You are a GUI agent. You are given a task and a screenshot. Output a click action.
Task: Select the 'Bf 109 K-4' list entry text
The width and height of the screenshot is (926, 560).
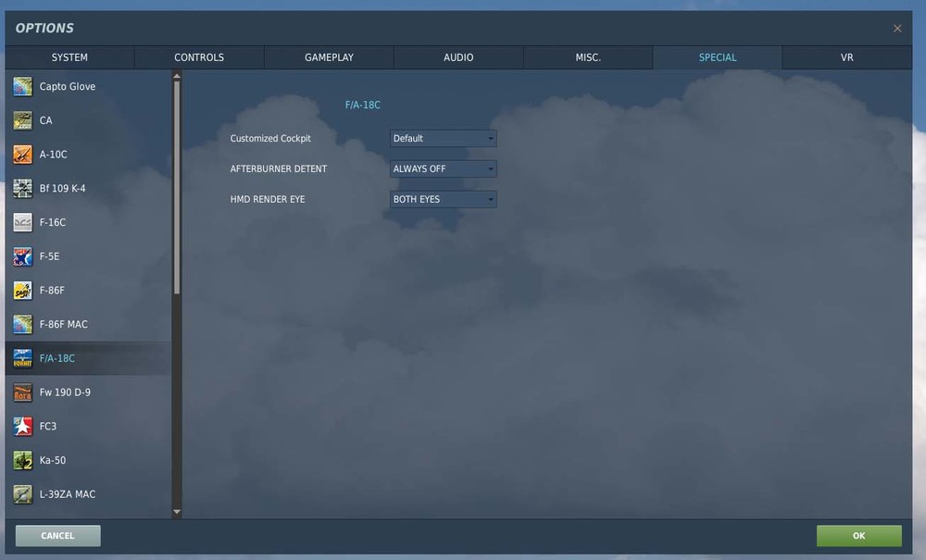[63, 188]
